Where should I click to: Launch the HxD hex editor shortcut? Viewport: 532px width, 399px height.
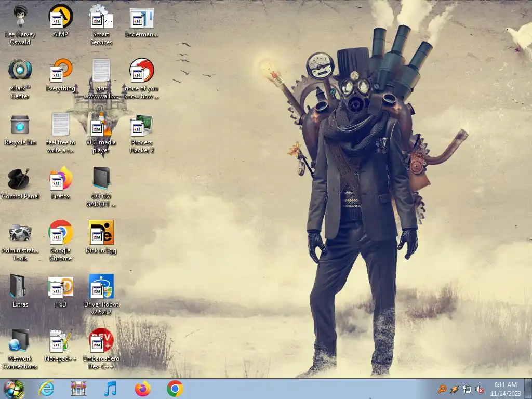60,291
